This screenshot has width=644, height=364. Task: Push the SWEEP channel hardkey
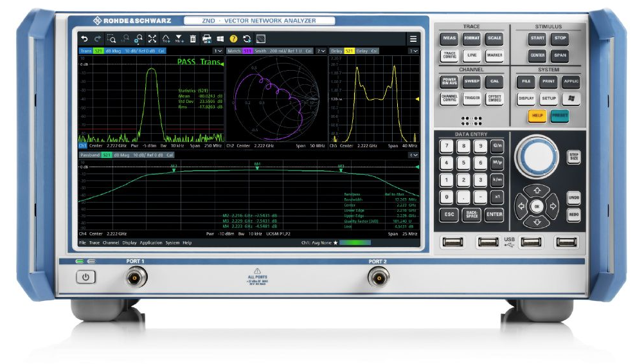click(x=472, y=82)
